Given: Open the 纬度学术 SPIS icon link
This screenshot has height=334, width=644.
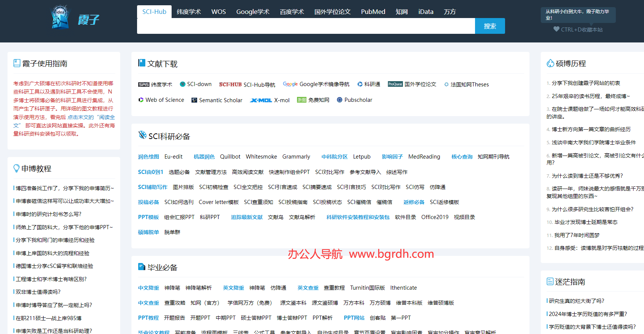Looking at the screenshot, I should [143, 85].
